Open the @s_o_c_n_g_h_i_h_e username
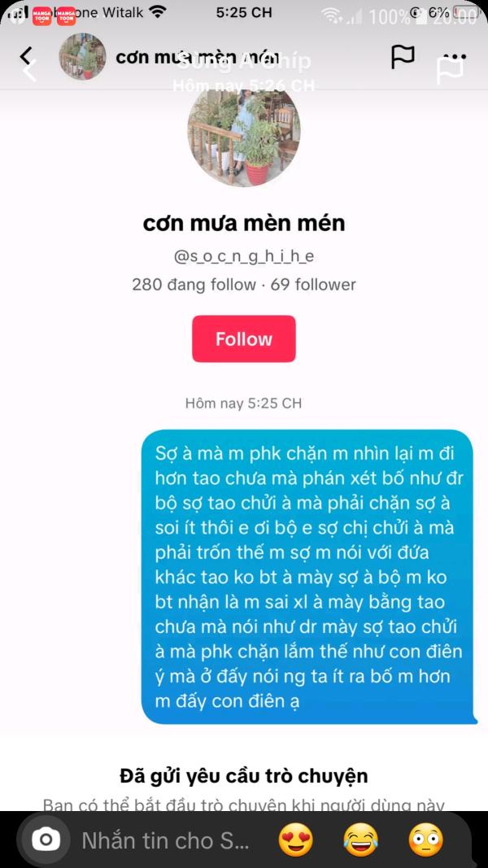Viewport: 488px width, 868px height. pyautogui.click(x=244, y=256)
